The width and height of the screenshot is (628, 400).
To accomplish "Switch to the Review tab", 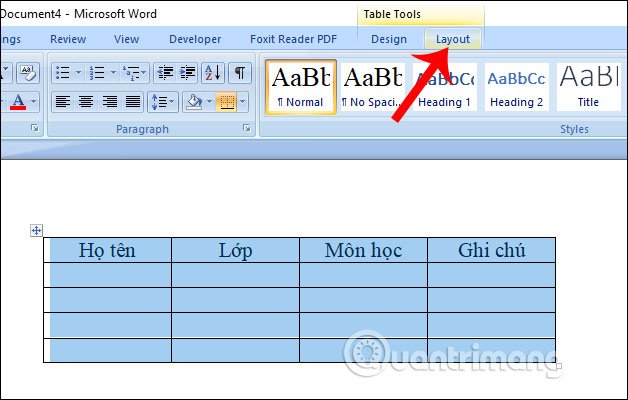I will tap(68, 39).
